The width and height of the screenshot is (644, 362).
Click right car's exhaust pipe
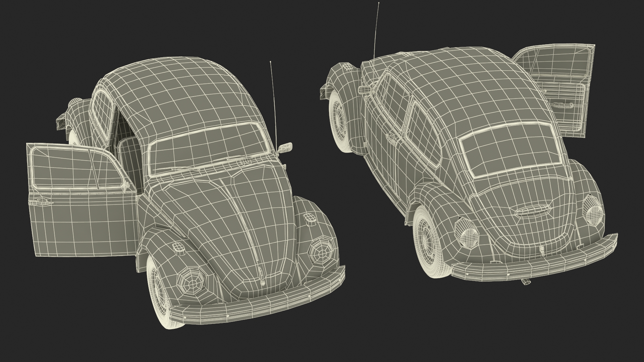click(x=526, y=282)
